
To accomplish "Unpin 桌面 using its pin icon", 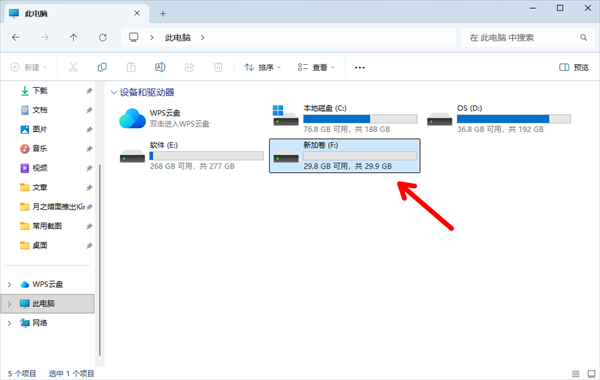I will [89, 246].
